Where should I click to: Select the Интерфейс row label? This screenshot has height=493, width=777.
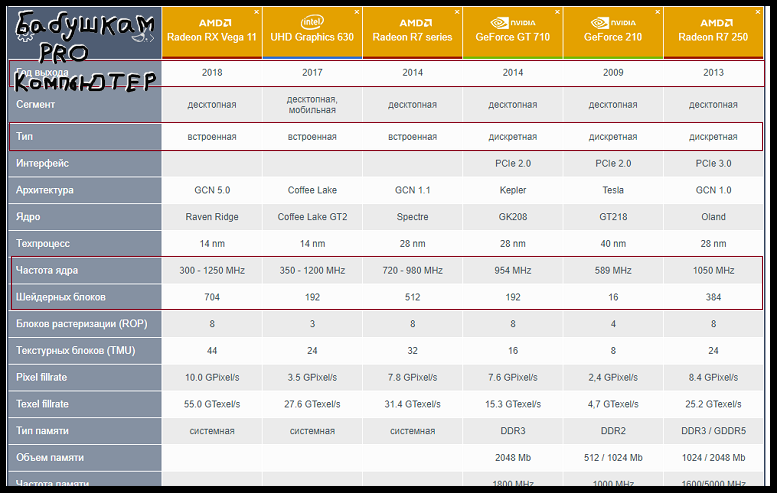click(42, 164)
